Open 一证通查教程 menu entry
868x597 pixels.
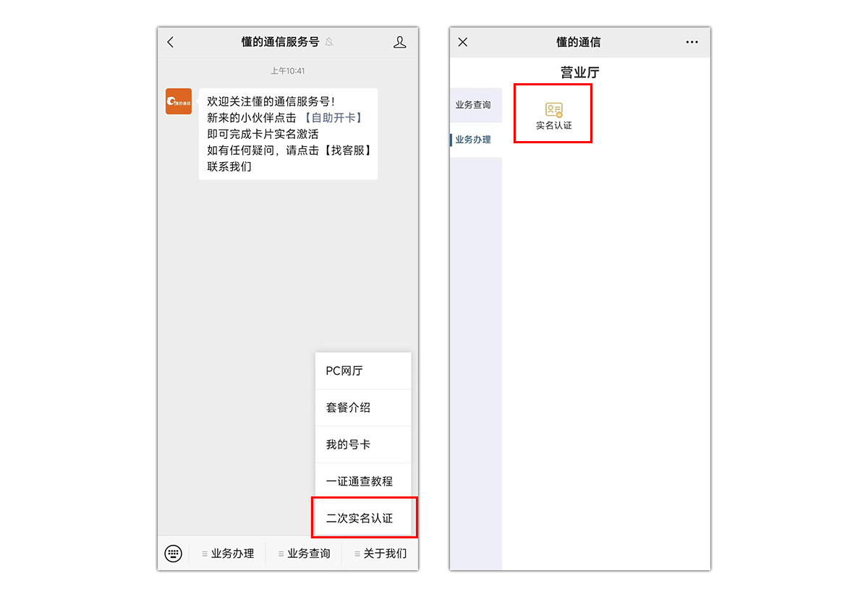click(x=363, y=481)
